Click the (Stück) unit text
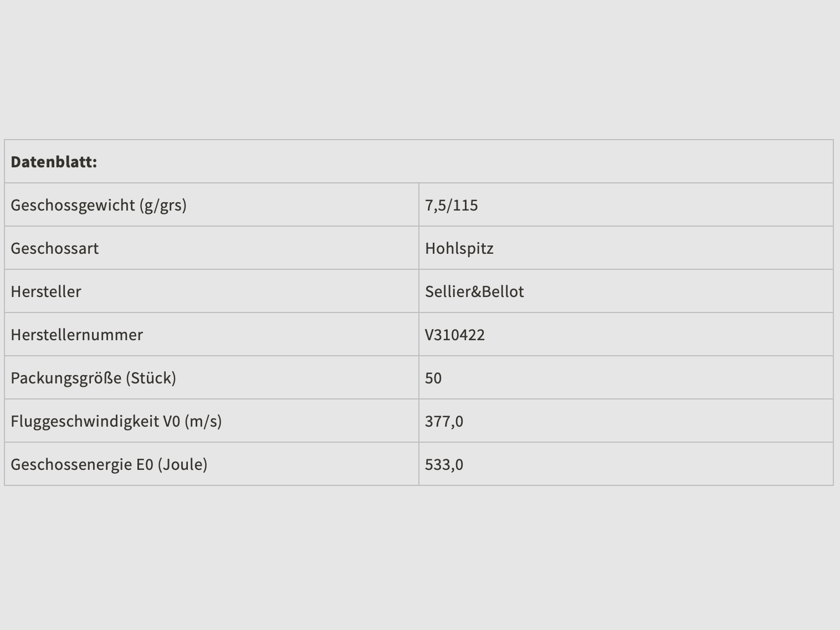Viewport: 840px width, 630px height. coord(151,378)
